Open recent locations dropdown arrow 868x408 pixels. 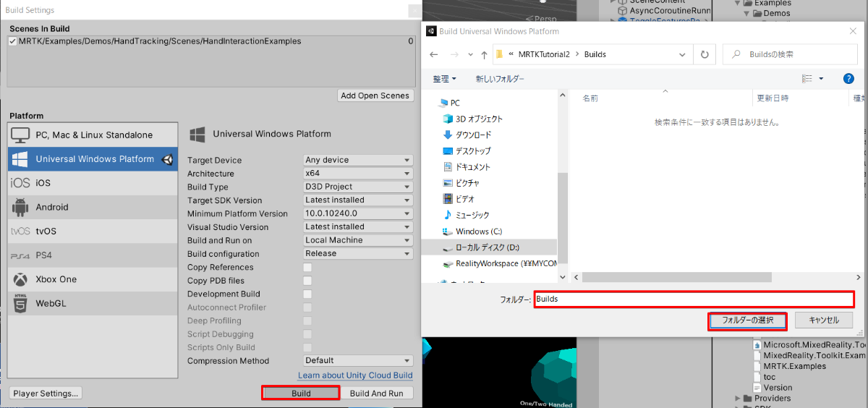[469, 55]
